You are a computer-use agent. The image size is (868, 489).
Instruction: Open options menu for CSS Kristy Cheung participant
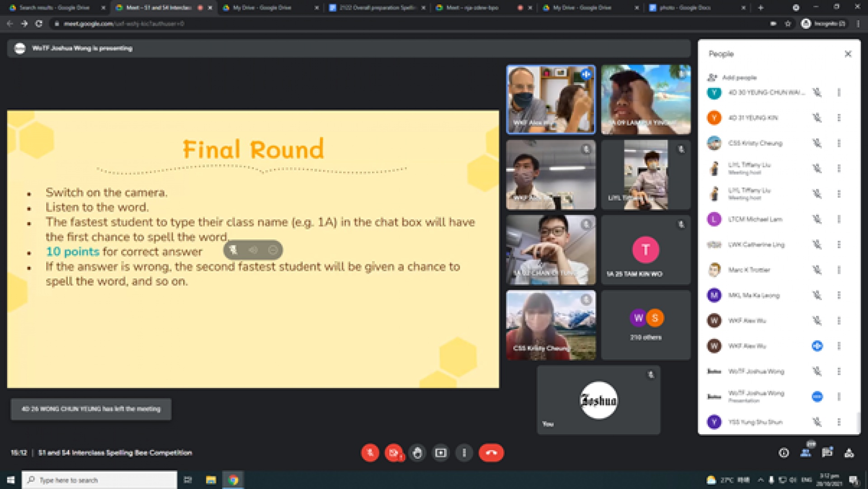click(839, 143)
